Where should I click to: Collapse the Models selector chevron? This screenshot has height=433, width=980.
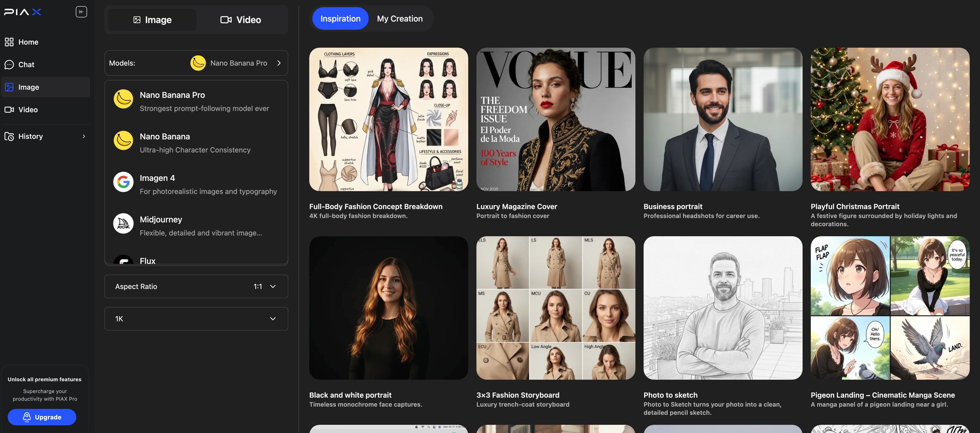coord(279,63)
